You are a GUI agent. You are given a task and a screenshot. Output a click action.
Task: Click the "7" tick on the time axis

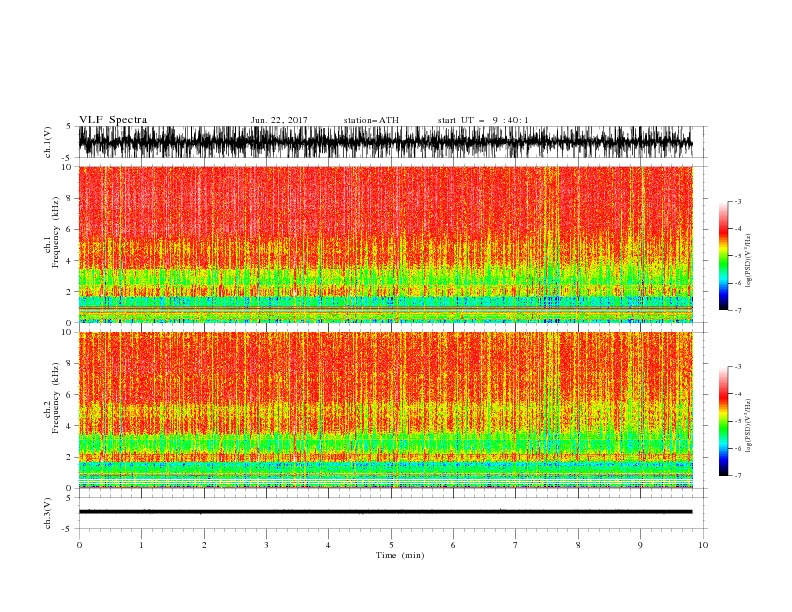[x=516, y=545]
